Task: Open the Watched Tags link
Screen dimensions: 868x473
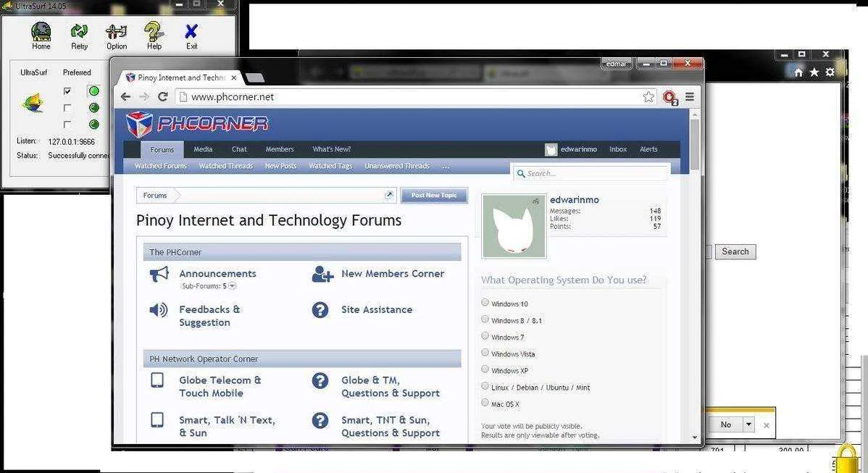Action: pyautogui.click(x=330, y=166)
